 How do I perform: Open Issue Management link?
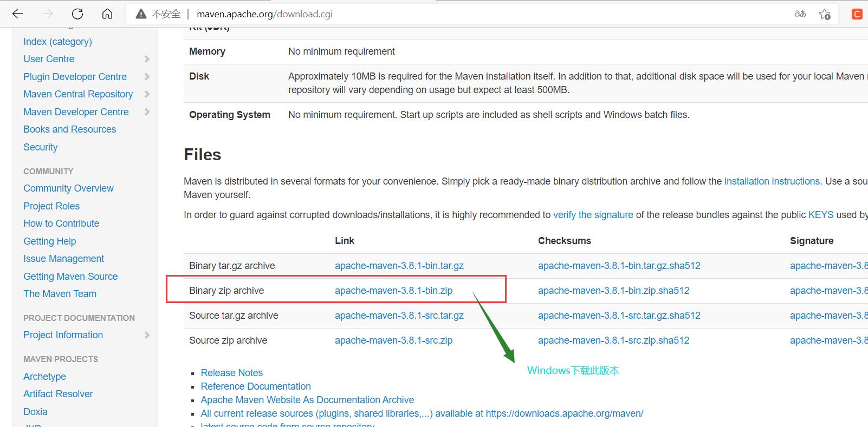(63, 259)
